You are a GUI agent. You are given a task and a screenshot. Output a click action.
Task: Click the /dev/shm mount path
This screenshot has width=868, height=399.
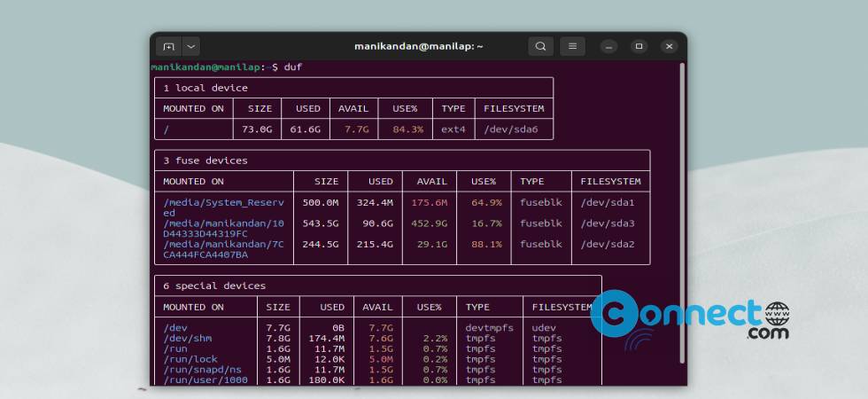pyautogui.click(x=187, y=338)
